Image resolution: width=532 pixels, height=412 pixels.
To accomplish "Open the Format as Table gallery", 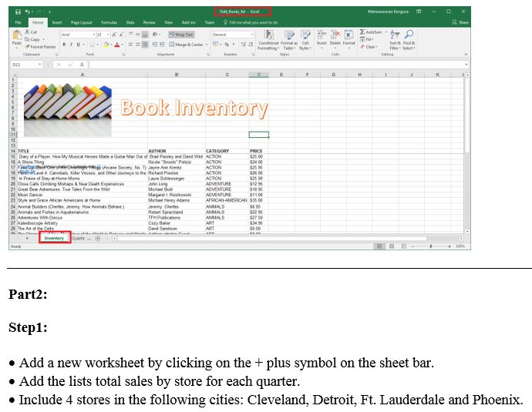I will 289,40.
